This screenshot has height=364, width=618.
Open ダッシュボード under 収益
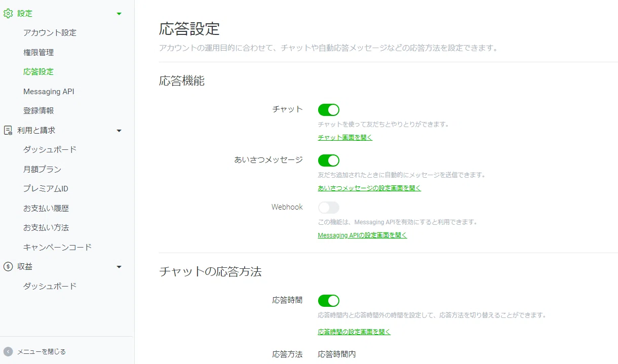[50, 286]
